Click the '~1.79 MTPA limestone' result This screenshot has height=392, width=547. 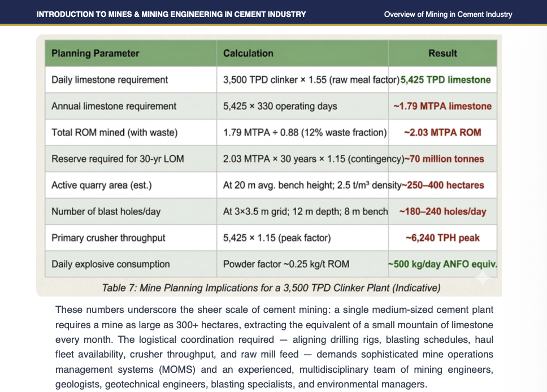[x=442, y=106]
